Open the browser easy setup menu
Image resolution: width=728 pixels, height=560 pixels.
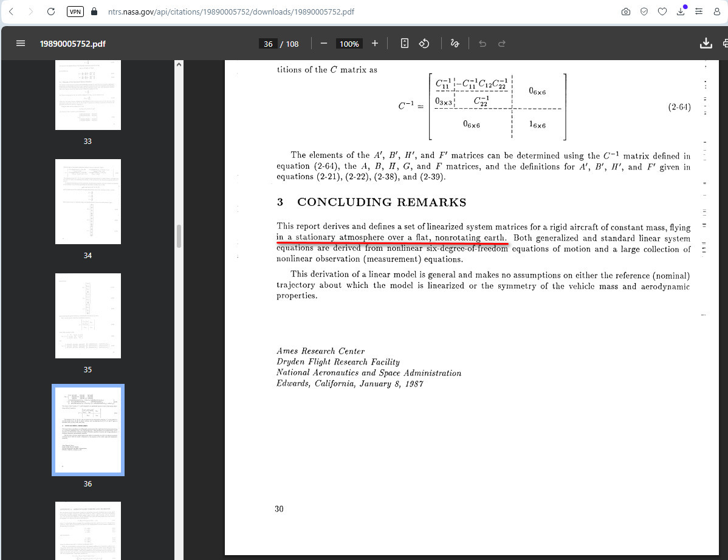[699, 12]
